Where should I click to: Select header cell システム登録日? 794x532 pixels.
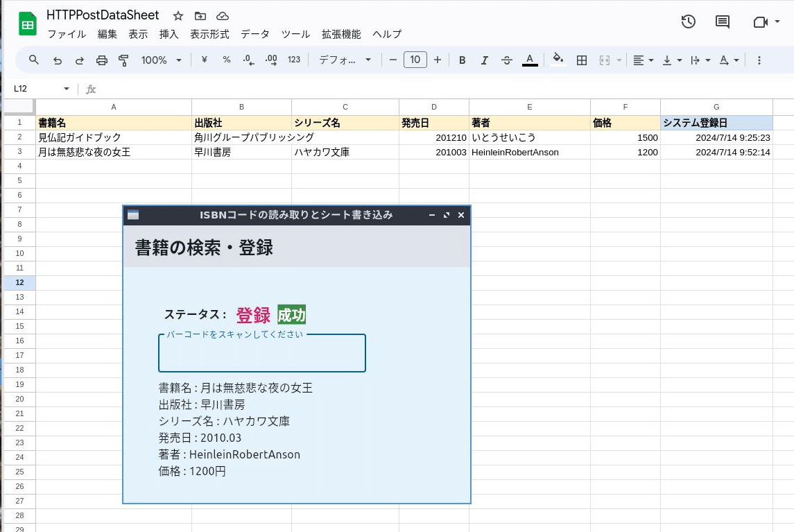coord(716,123)
